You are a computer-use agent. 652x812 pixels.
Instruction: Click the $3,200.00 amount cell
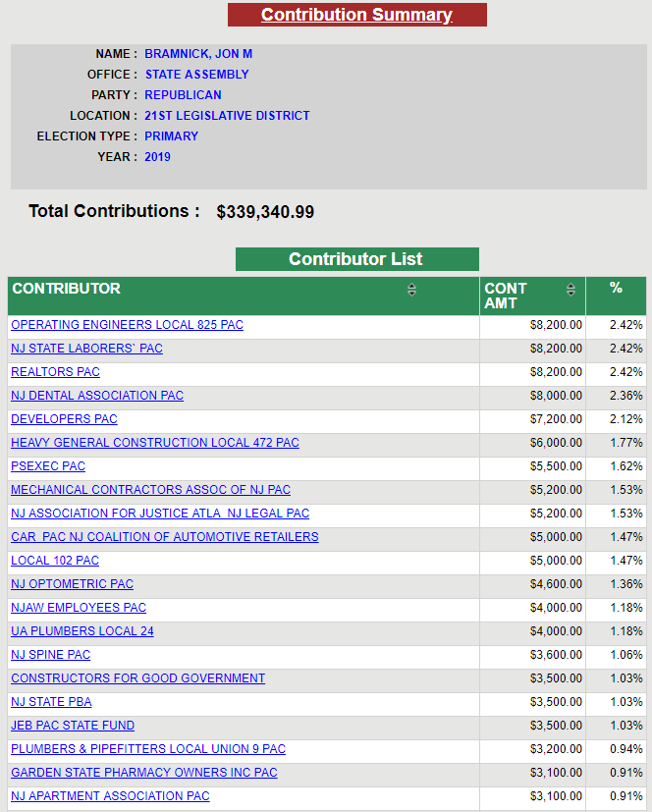(x=532, y=749)
